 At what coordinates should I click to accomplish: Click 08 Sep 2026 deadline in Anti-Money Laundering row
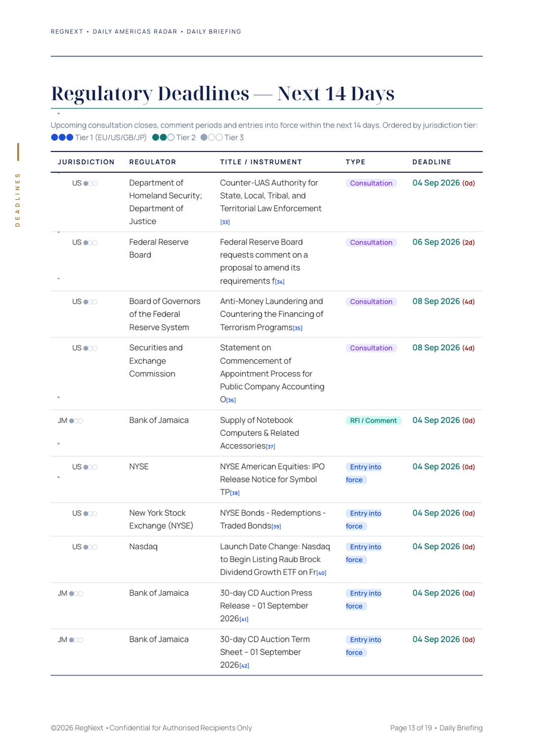point(444,302)
